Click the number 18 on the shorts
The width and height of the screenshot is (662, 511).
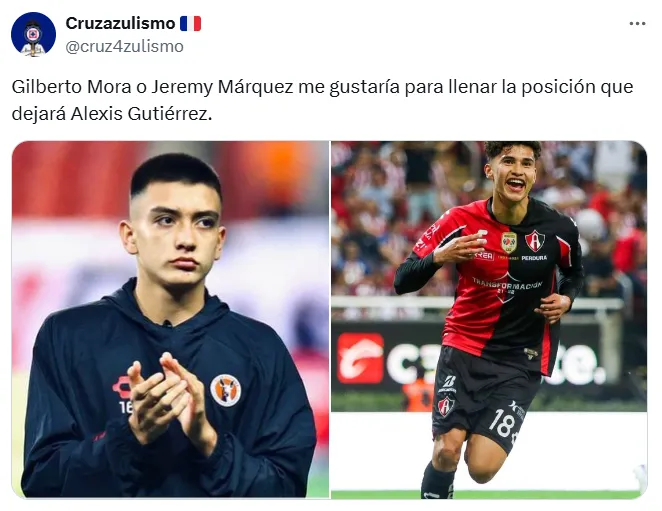pyautogui.click(x=502, y=424)
